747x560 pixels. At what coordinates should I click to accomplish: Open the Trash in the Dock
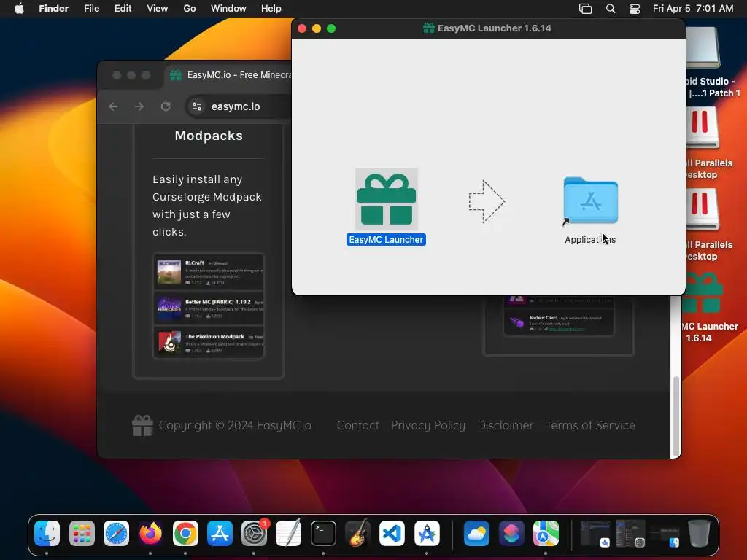(x=699, y=533)
